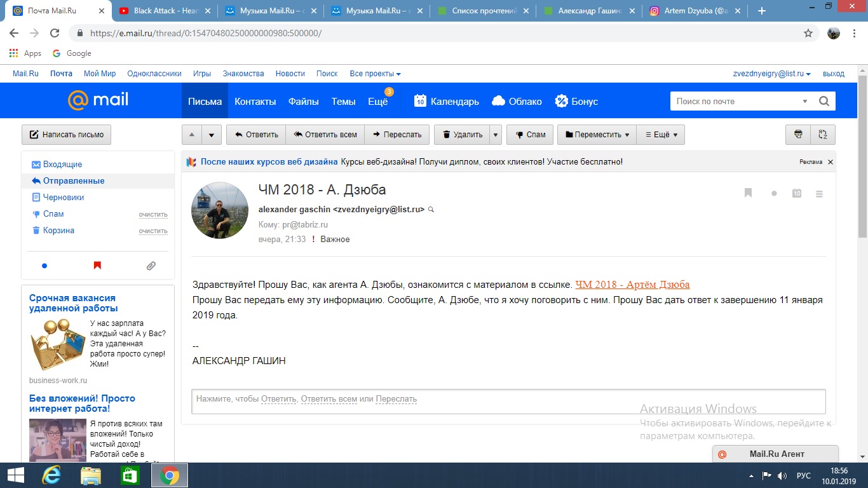Reload the page in Chrome
This screenshot has width=868, height=488.
(x=55, y=33)
